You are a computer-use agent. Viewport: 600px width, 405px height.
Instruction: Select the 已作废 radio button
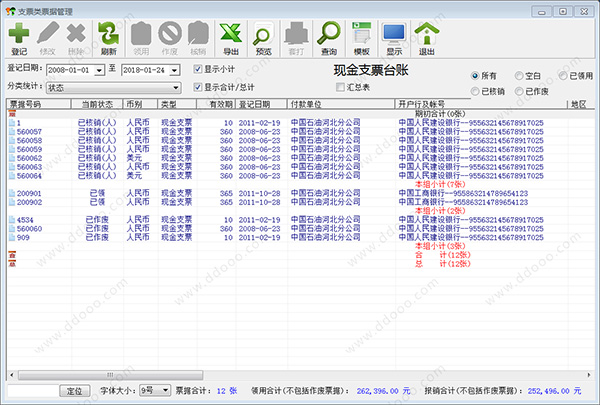coord(519,91)
